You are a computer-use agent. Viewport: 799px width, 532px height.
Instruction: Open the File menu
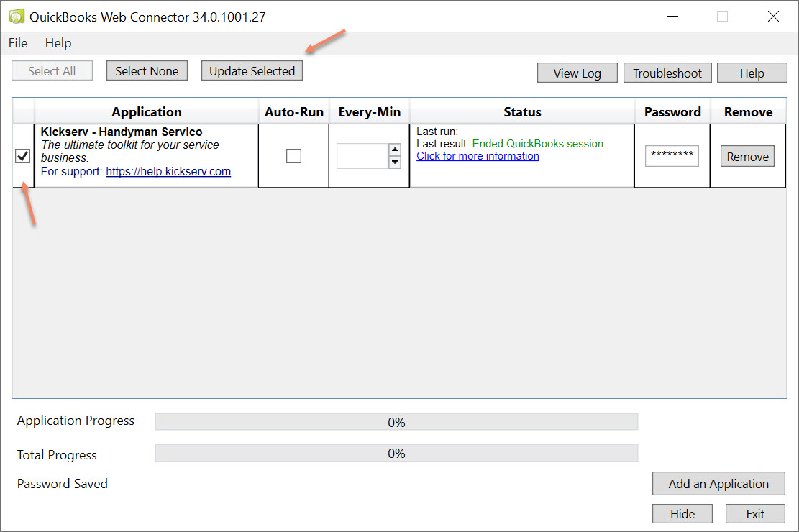(18, 43)
